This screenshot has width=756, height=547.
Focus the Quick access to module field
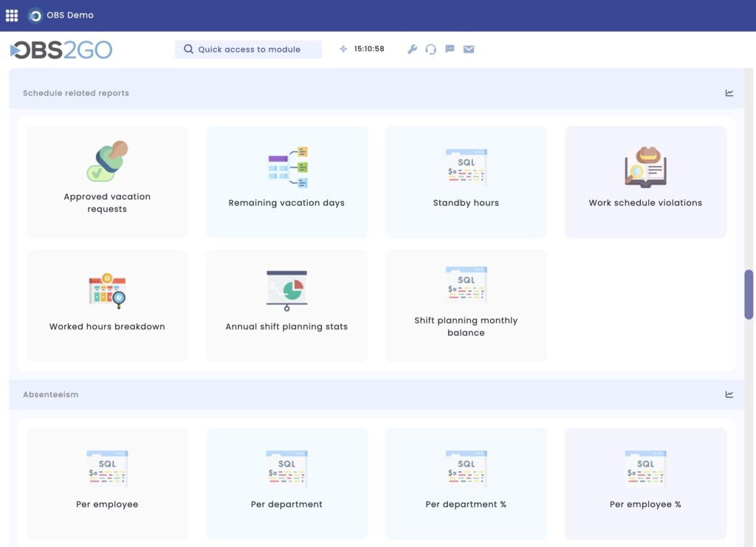click(x=248, y=49)
